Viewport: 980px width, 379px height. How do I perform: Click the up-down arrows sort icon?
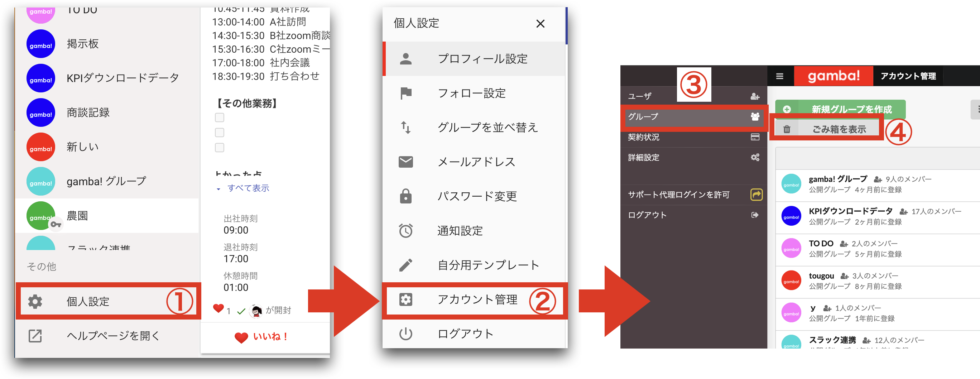(405, 128)
